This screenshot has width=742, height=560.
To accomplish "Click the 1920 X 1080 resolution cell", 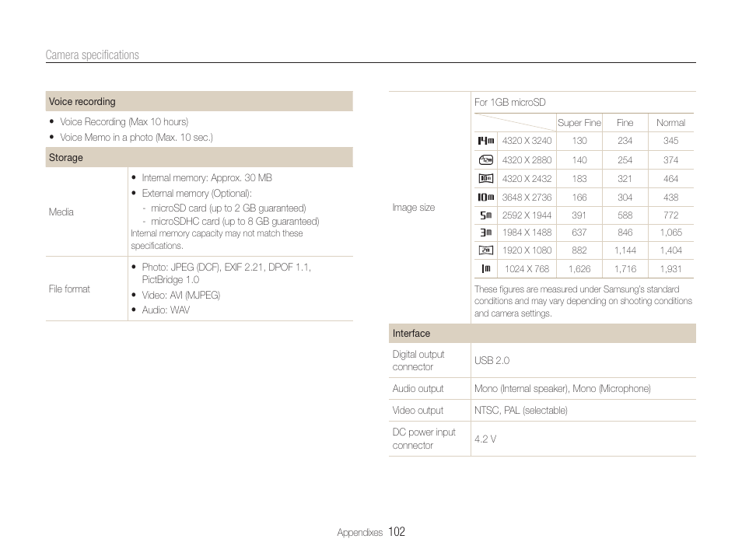I will 527,250.
